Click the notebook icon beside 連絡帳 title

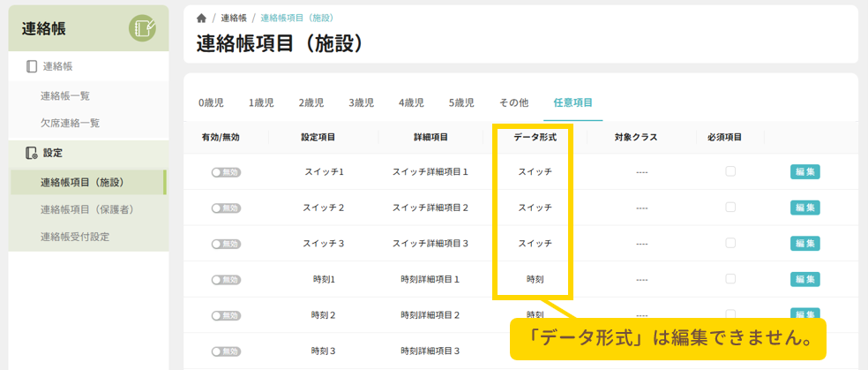coord(142,29)
